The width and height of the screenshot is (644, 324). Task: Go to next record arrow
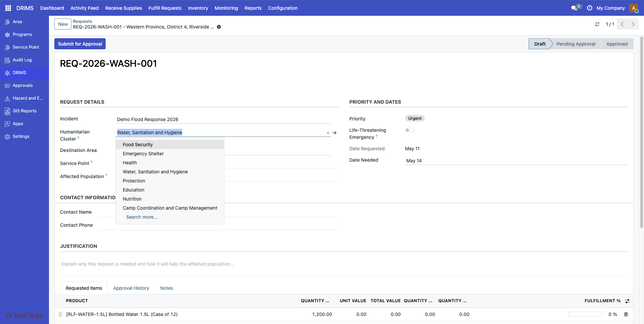[x=633, y=24]
